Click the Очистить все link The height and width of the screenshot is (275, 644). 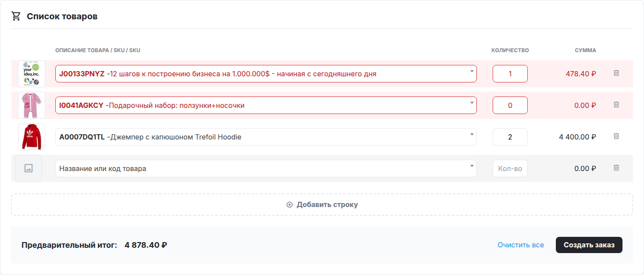pyautogui.click(x=521, y=245)
